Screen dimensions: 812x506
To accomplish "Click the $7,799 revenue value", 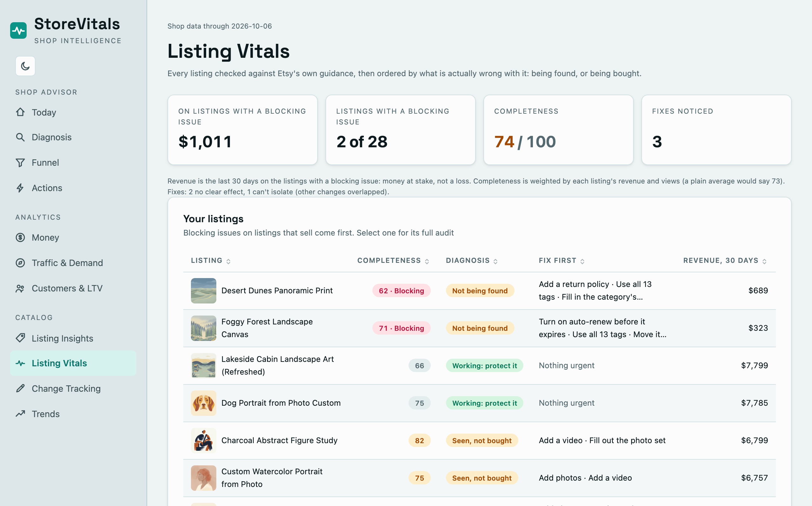I will pos(754,365).
